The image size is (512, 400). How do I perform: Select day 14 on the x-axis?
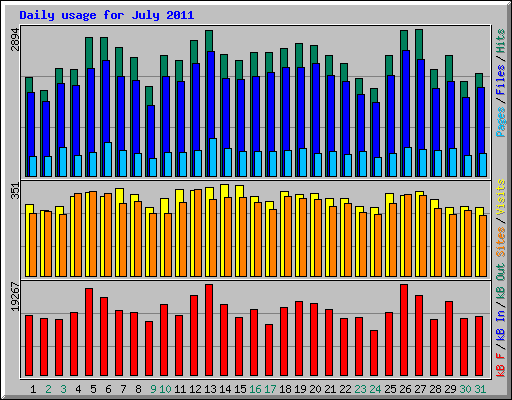pyautogui.click(x=225, y=389)
